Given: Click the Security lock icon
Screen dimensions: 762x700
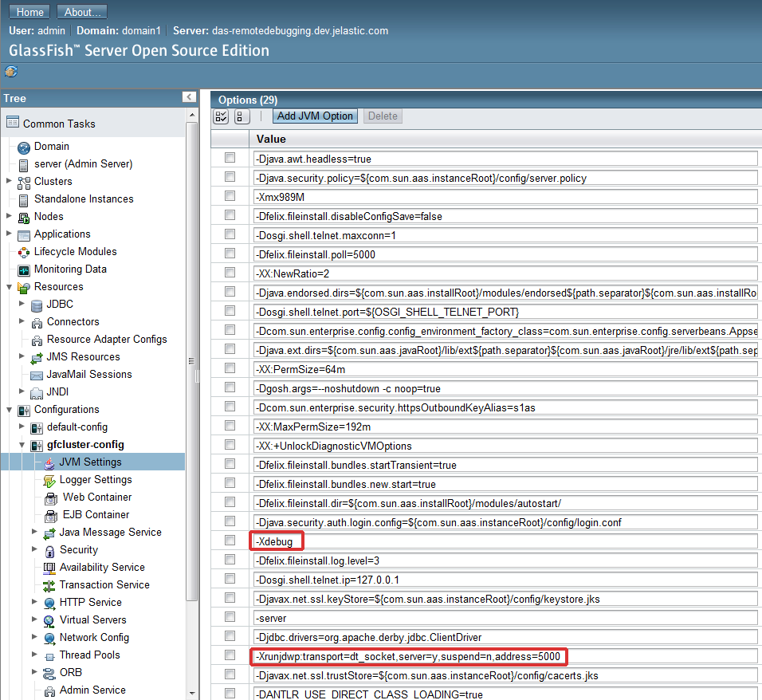Looking at the screenshot, I should [49, 551].
